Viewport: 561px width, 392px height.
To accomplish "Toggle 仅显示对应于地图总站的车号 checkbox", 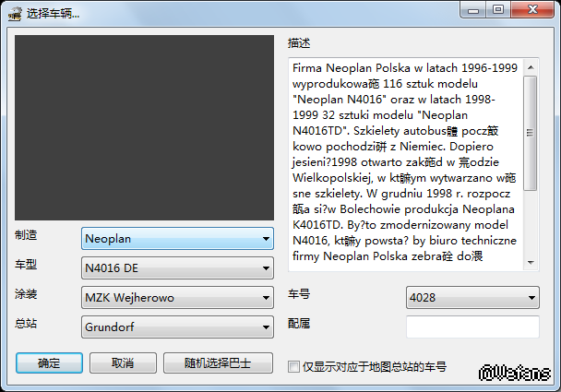I will click(293, 366).
